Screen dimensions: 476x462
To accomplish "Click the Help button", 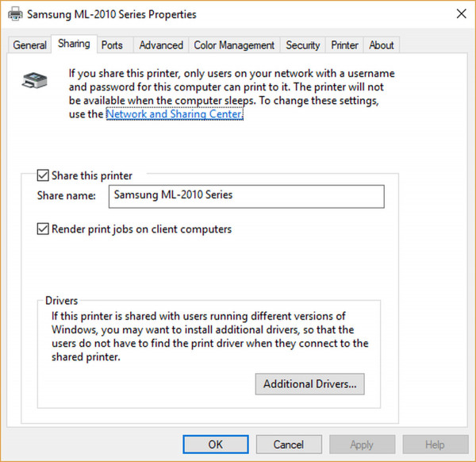I will pos(435,445).
